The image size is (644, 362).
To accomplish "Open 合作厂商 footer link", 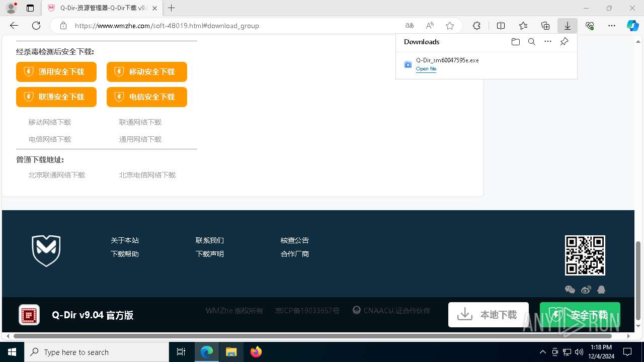I will [x=295, y=254].
